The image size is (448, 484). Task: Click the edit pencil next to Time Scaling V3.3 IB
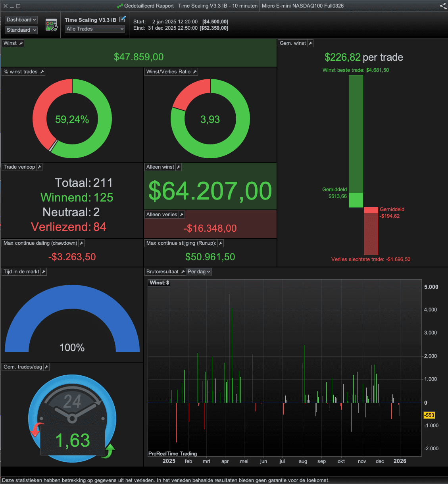pos(123,19)
